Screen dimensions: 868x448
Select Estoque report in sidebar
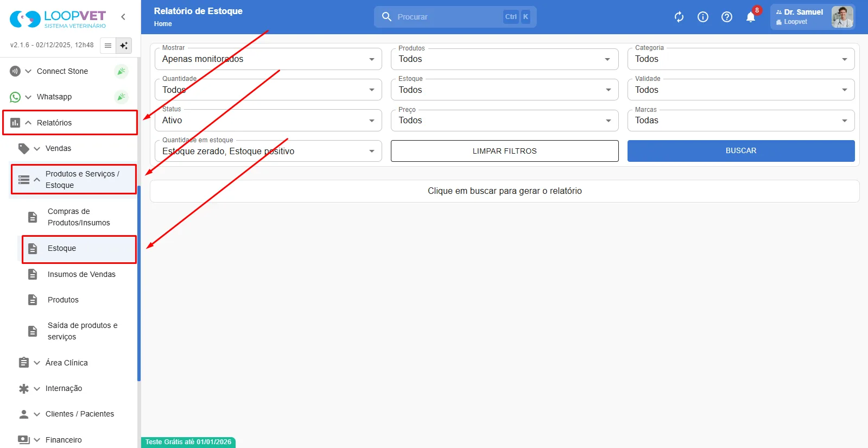[x=79, y=249]
